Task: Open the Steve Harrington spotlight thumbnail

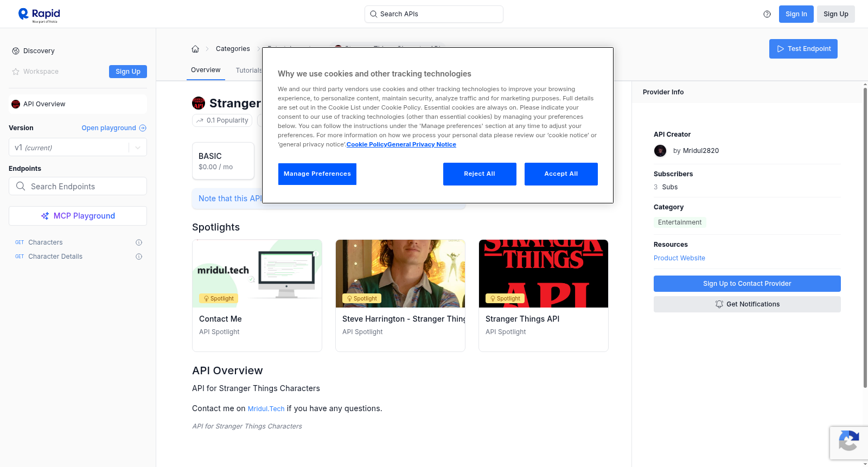Action: point(400,273)
